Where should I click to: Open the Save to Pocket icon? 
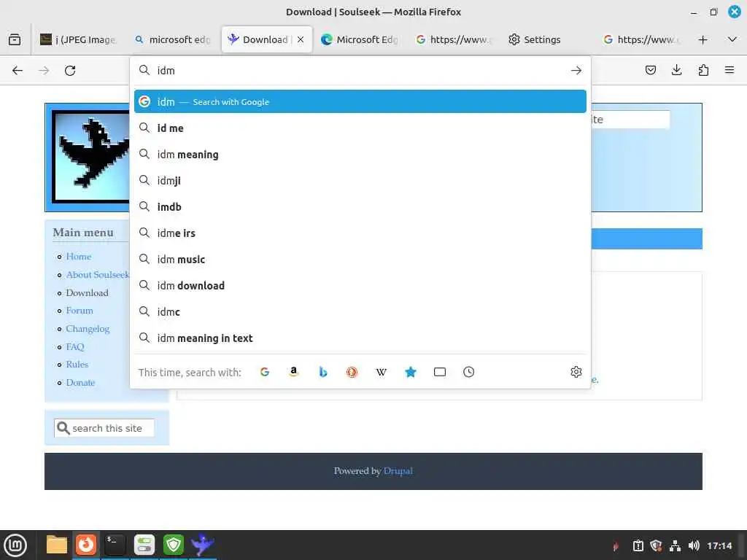pos(650,70)
